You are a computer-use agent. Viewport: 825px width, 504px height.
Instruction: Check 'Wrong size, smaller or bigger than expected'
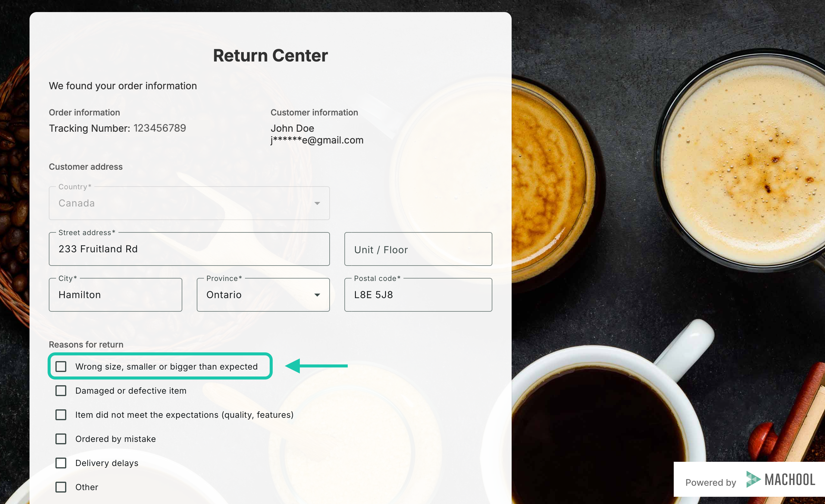(61, 366)
